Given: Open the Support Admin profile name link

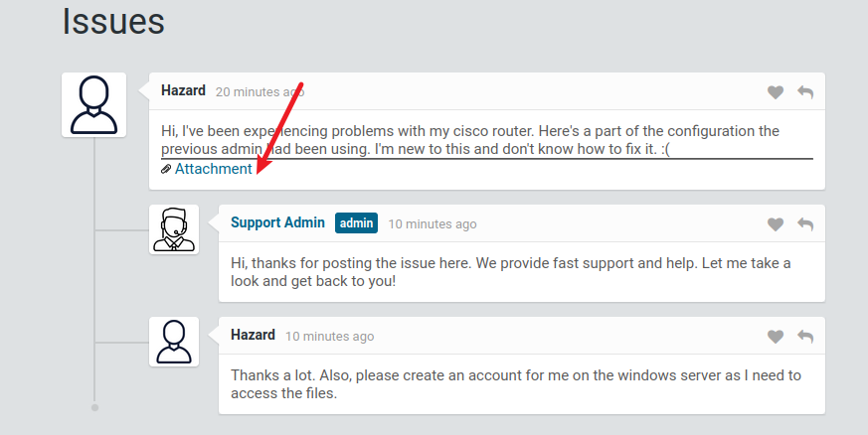Looking at the screenshot, I should (x=277, y=222).
